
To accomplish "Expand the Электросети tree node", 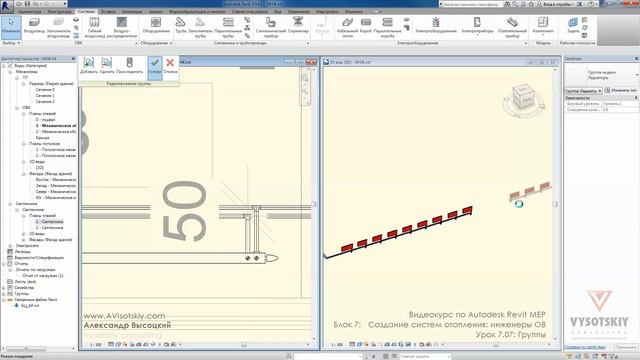I will point(10,246).
